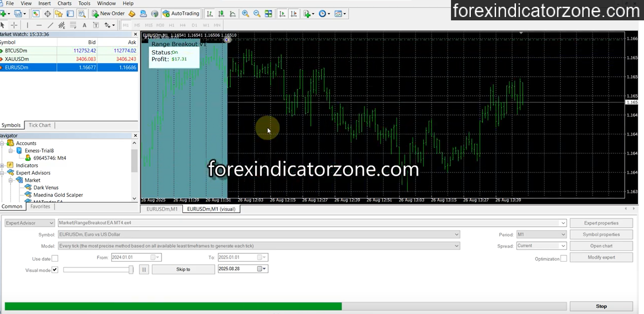Image resolution: width=644 pixels, height=314 pixels.
Task: Switch to the Tick Chart tab
Action: click(40, 125)
